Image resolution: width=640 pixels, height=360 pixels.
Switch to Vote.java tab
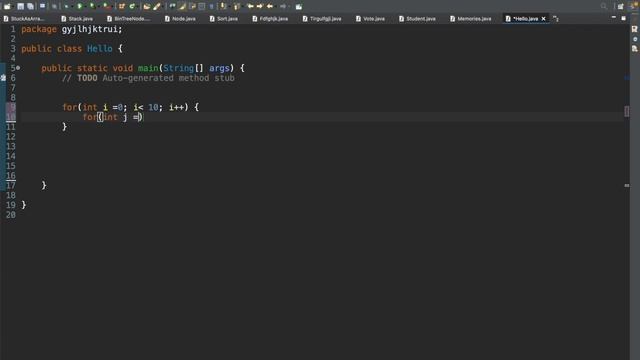[x=370, y=19]
